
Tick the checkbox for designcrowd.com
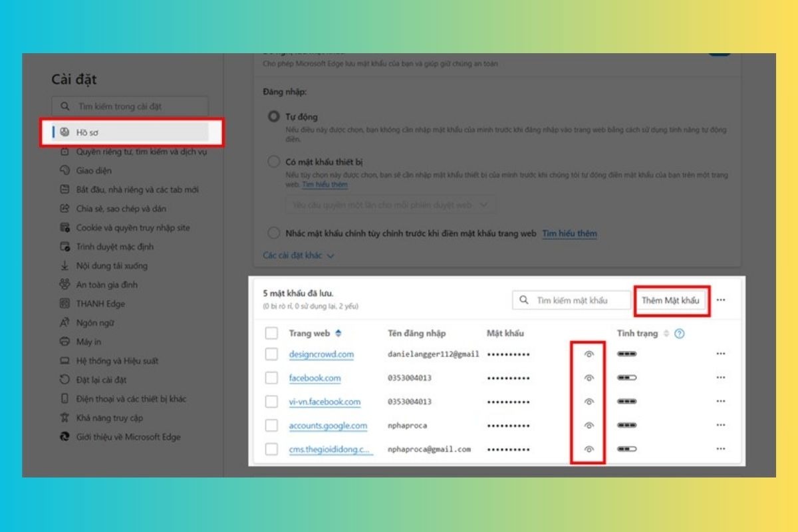(271, 354)
